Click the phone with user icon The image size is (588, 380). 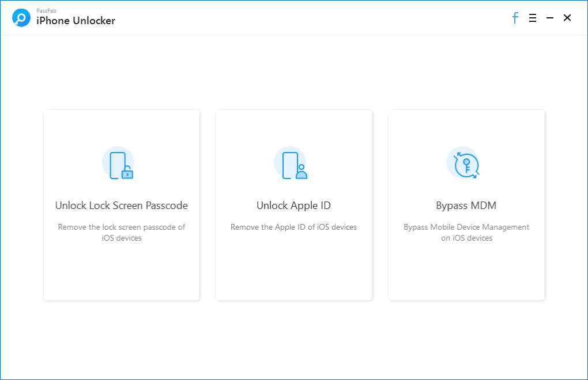(291, 164)
